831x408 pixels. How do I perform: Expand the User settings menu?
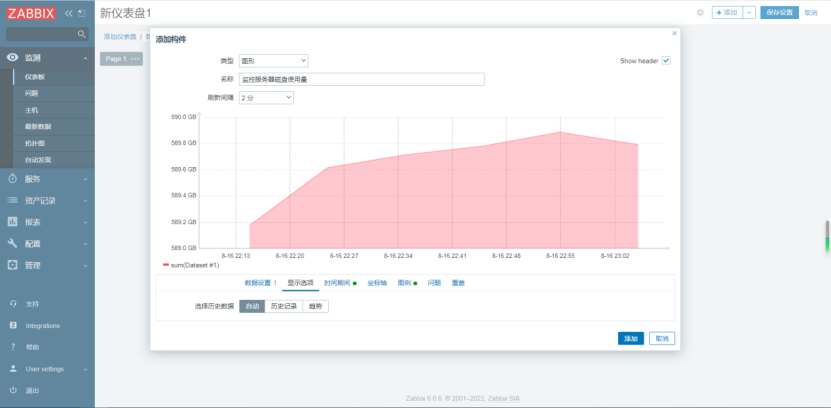pos(85,369)
